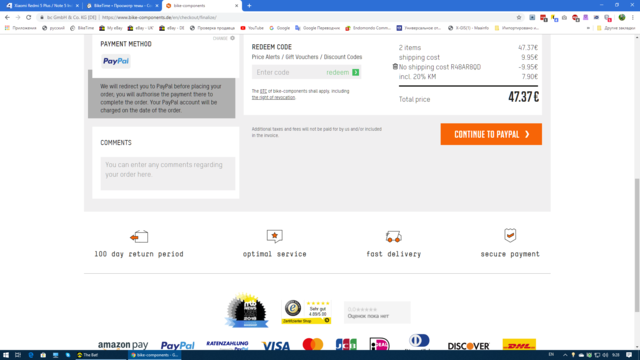Screen dimensions: 640x360
Task: Click the secure payment shield icon
Action: pos(510,235)
